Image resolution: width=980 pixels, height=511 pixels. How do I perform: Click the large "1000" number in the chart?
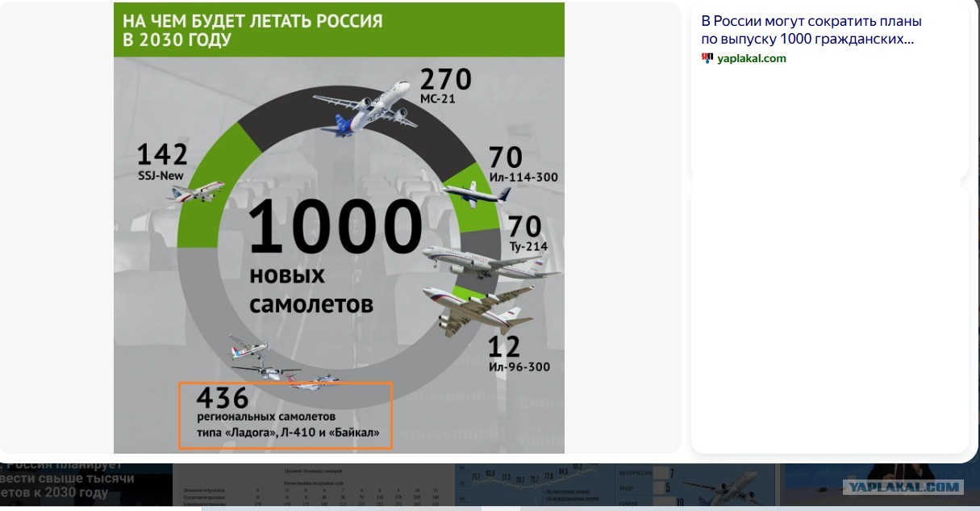click(336, 227)
